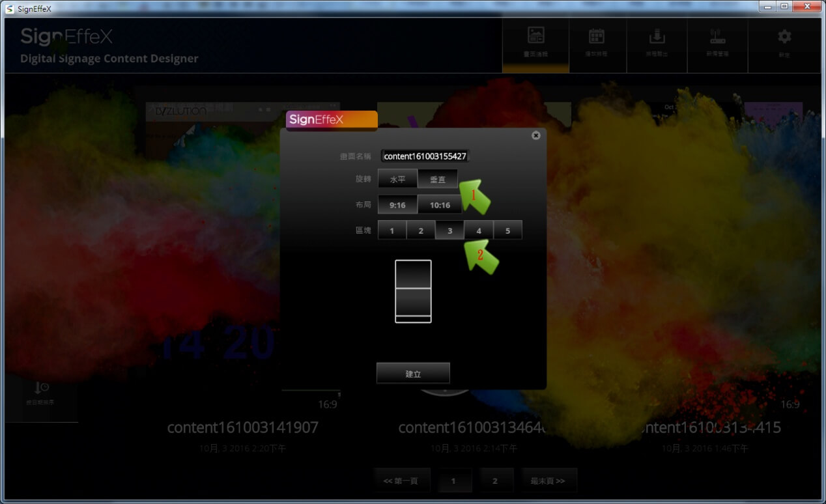The height and width of the screenshot is (504, 826).
Task: Set block count to 4
Action: click(x=479, y=231)
